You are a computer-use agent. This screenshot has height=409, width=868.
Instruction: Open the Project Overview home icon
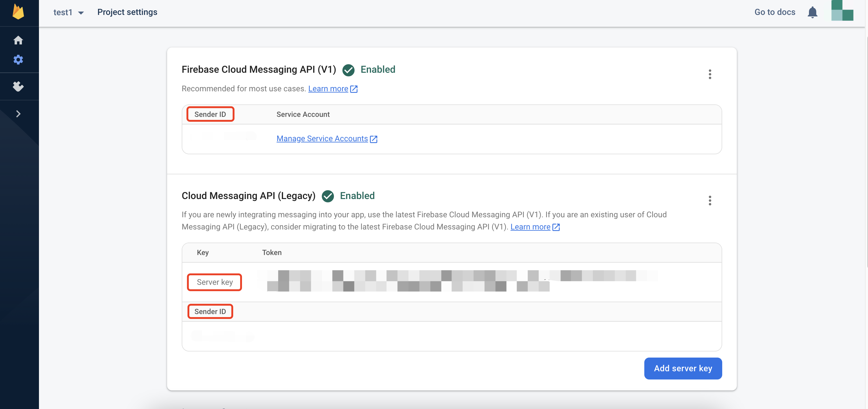click(x=18, y=40)
